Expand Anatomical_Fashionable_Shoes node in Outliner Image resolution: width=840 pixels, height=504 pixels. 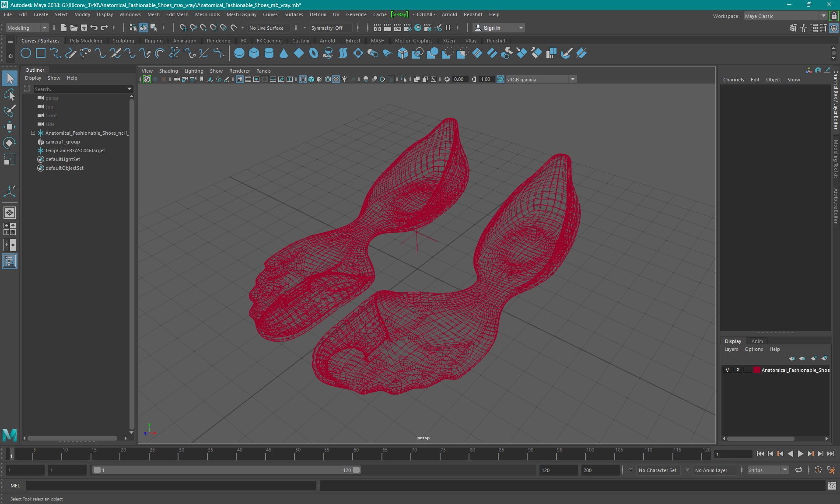[x=33, y=133]
